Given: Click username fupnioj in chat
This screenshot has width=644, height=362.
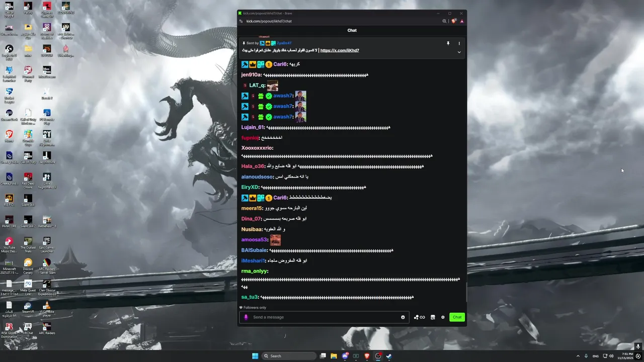Looking at the screenshot, I should pyautogui.click(x=250, y=138).
